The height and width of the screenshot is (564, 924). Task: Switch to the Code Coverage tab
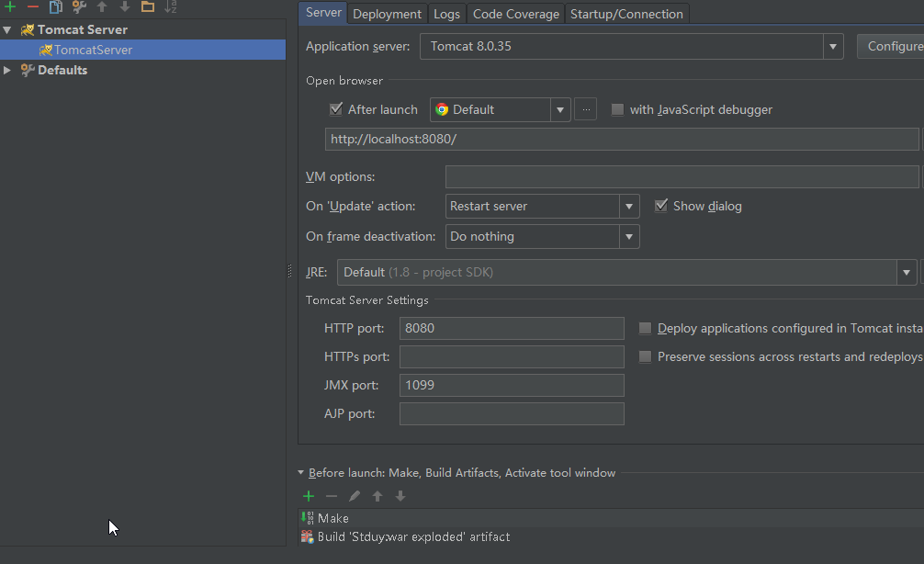point(515,14)
